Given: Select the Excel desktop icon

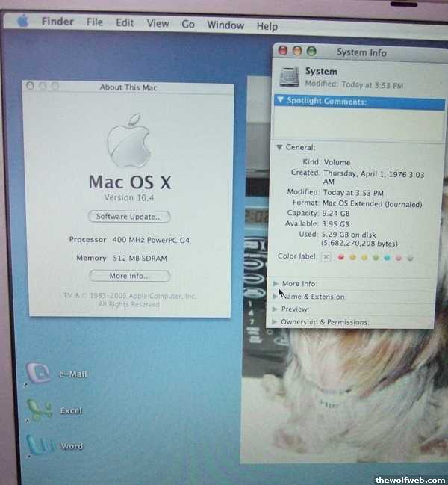Looking at the screenshot, I should tap(39, 410).
